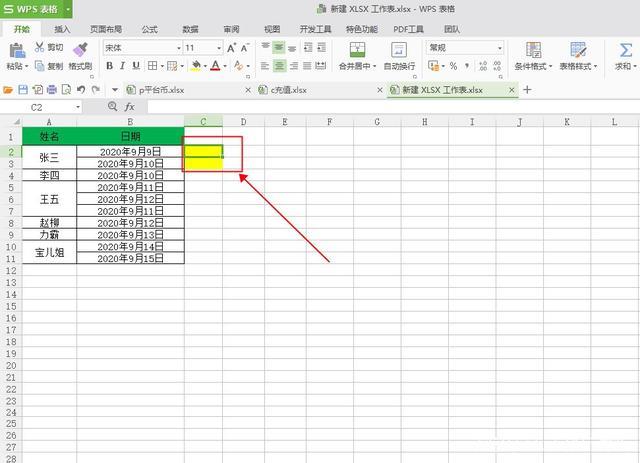Click the insert function fx icon
Viewport: 640px width, 463px height.
(129, 107)
